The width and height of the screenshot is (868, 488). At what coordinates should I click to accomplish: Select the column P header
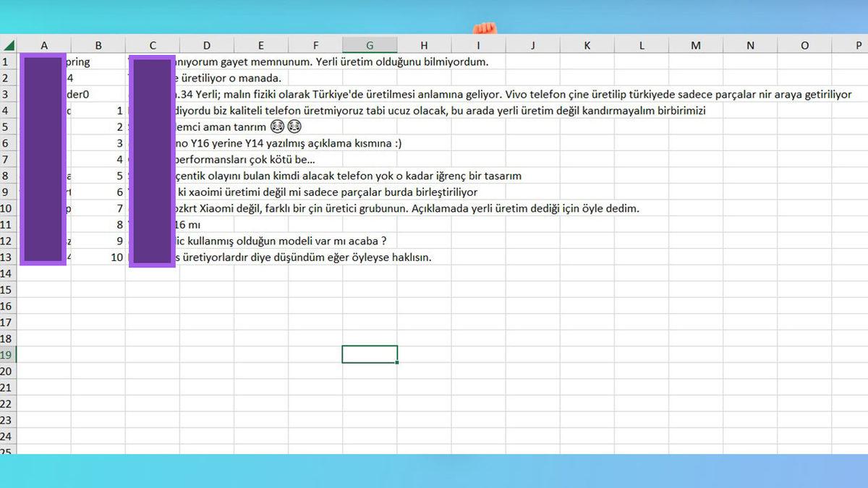click(858, 46)
